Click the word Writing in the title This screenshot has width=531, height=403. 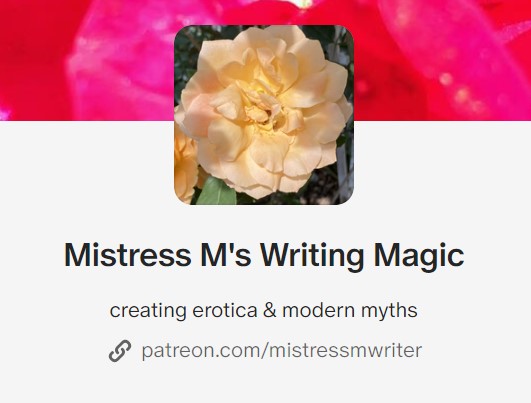(x=312, y=256)
